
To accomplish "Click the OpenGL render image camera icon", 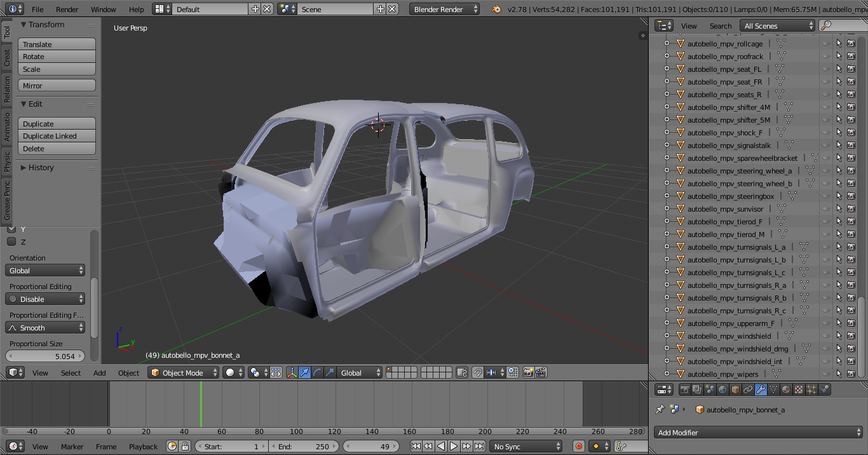I will pyautogui.click(x=528, y=373).
